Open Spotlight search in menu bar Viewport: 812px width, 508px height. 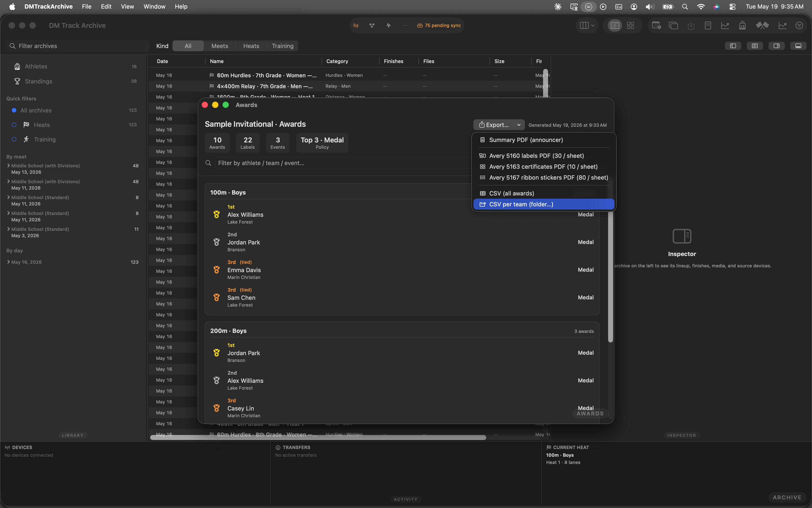pos(685,6)
